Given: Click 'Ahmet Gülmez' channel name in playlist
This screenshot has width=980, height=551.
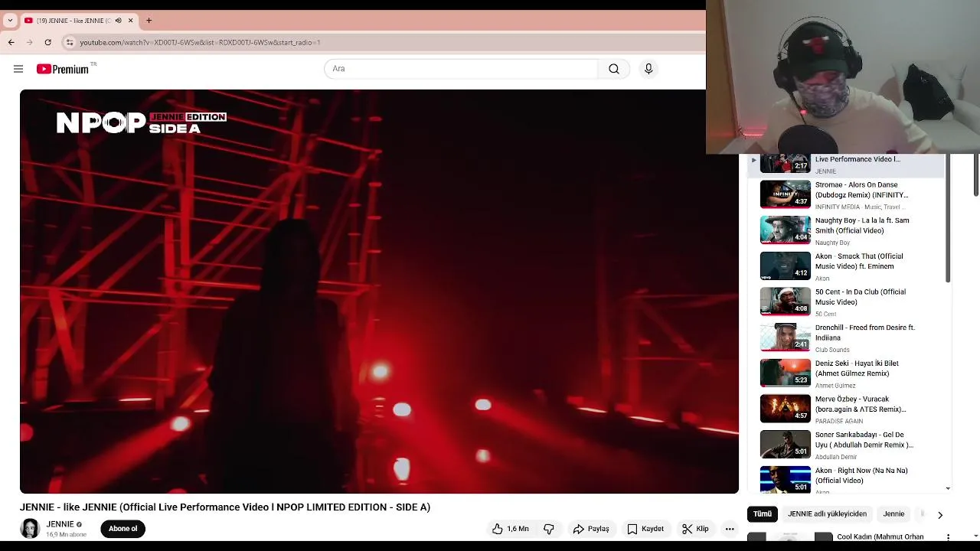Looking at the screenshot, I should click(835, 386).
